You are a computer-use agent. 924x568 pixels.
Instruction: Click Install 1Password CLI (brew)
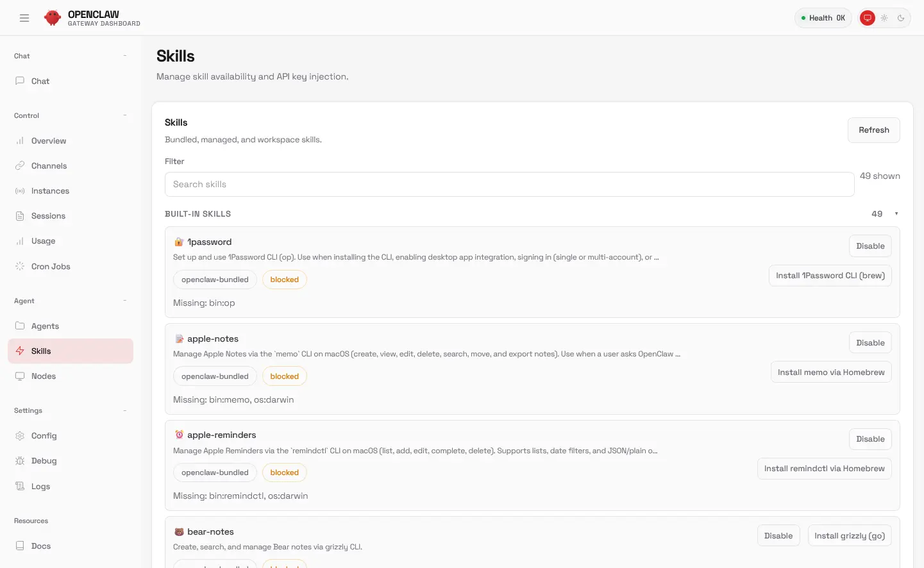pos(830,276)
